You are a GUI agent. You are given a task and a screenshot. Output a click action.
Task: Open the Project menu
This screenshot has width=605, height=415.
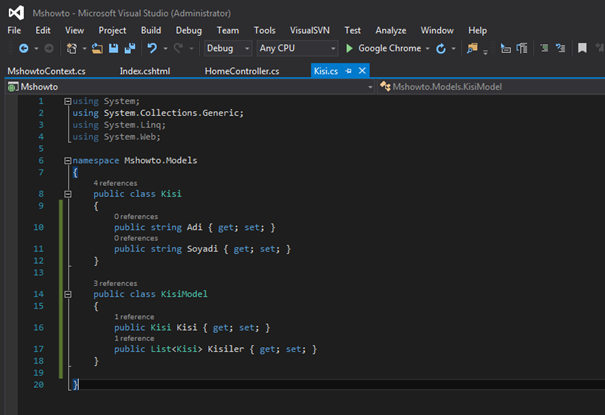point(112,30)
